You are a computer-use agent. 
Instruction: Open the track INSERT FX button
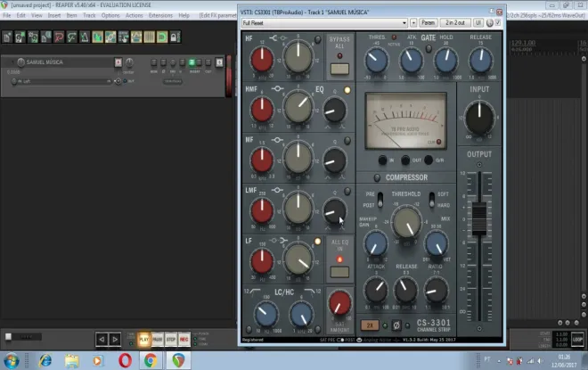coord(192,62)
